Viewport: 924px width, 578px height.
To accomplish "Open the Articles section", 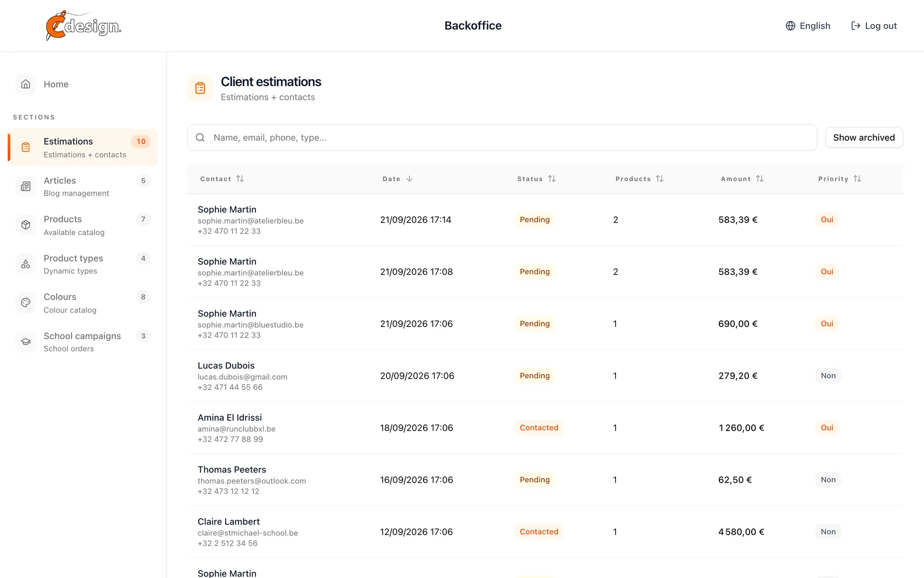I will 83,186.
